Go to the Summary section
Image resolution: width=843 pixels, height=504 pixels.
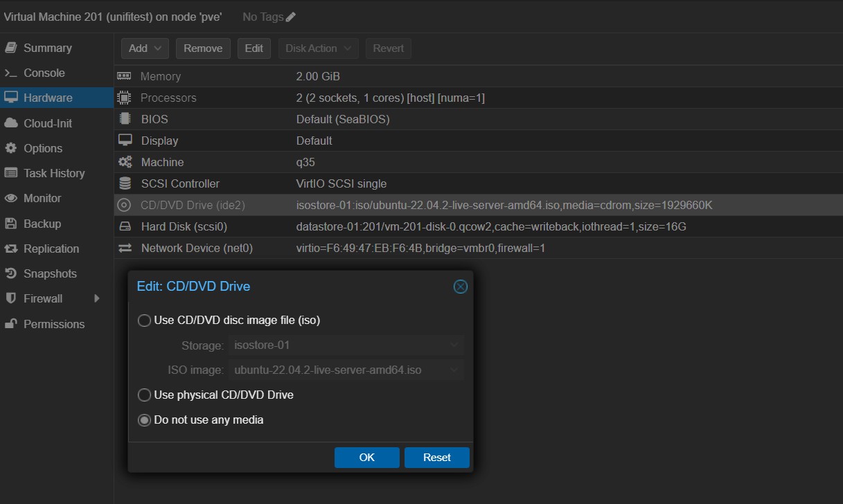point(47,48)
